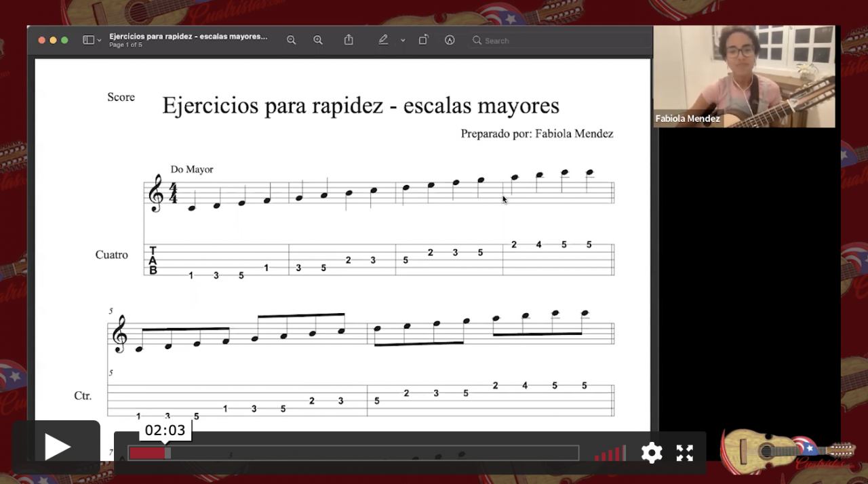Click the 'Cuatro' staff label

(112, 255)
